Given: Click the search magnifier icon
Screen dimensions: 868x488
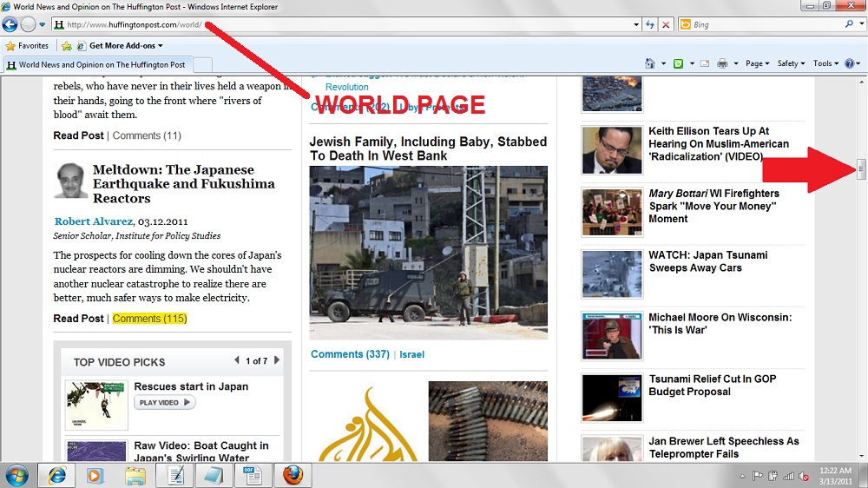Looking at the screenshot, I should tap(849, 23).
